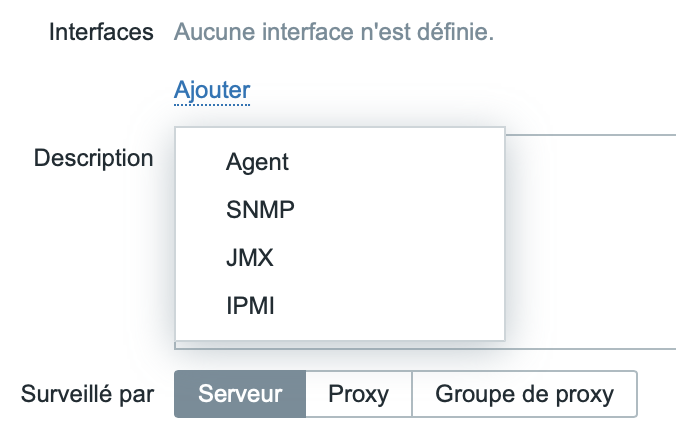Click inside the Description text area

pos(590,240)
